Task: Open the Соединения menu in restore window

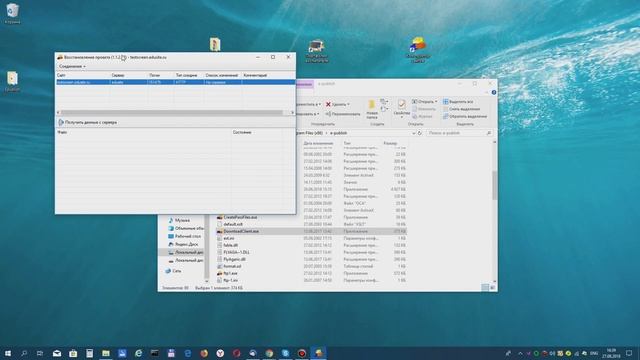Action: click(72, 66)
